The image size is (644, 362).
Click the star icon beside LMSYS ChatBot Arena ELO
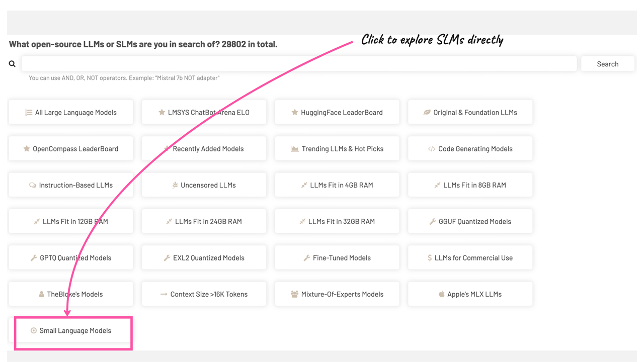point(162,113)
